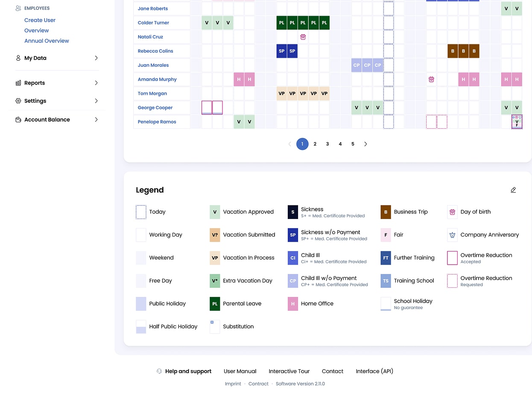Go to page 3 of the employee list
Screen dimensions: 532x397
327,144
